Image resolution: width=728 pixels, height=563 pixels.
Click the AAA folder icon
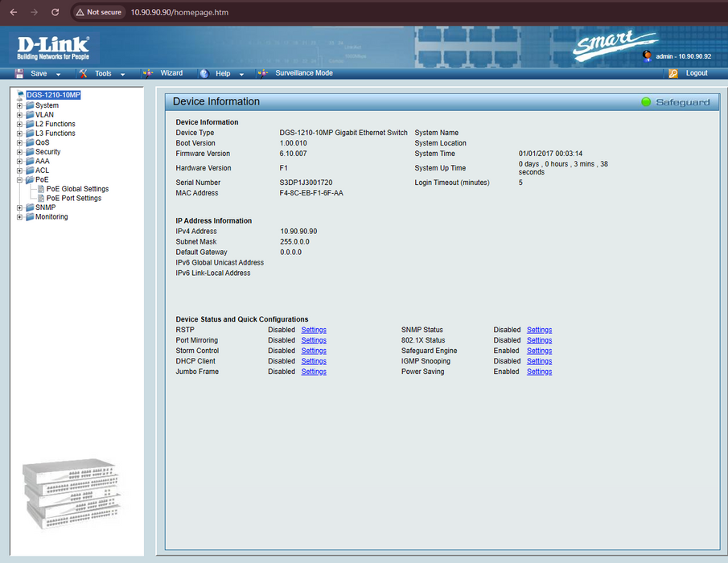point(31,161)
